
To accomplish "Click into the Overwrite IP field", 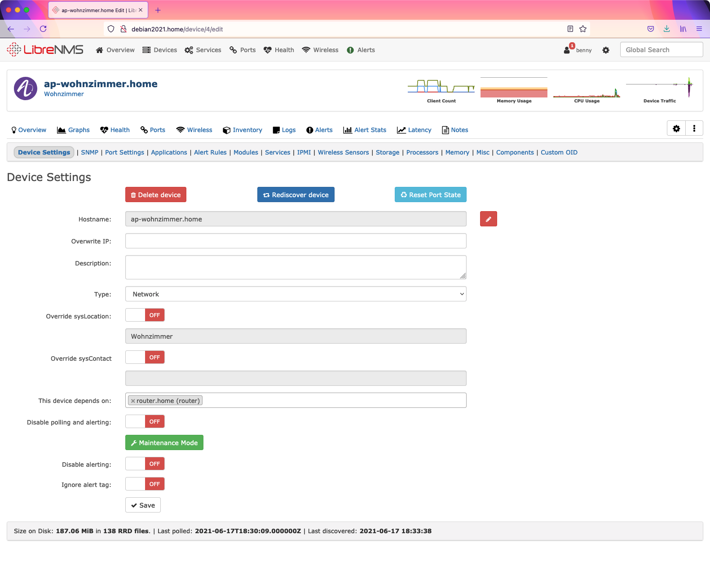I will [x=295, y=241].
